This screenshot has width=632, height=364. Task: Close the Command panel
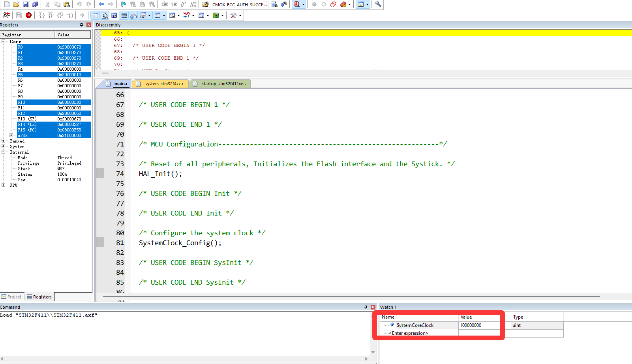[373, 307]
